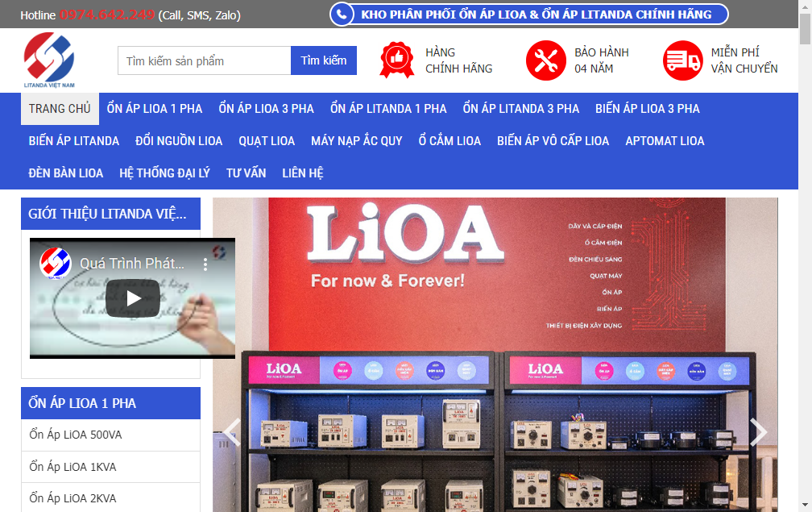Viewport: 812px width, 512px height.
Task: Open Ổ Cắm Lioa menu item
Action: click(x=449, y=141)
